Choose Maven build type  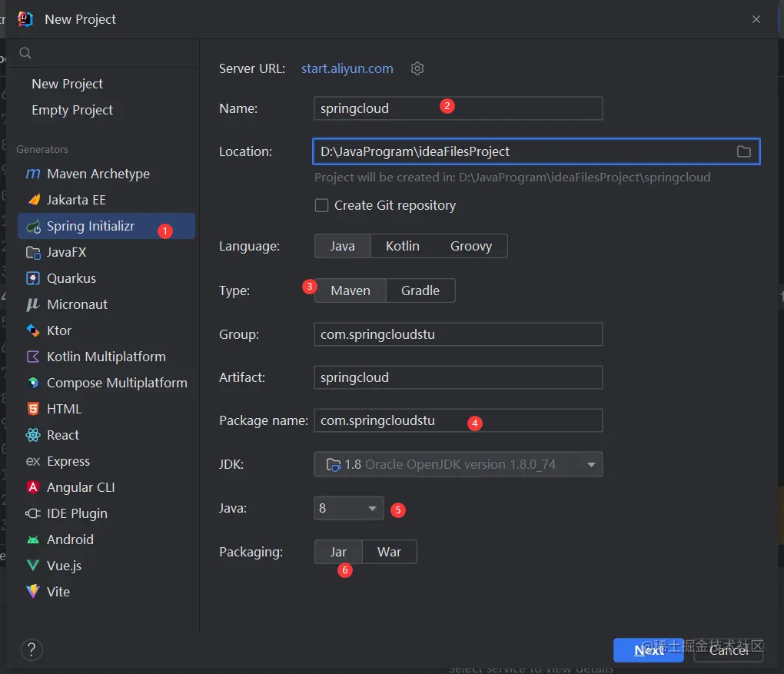(350, 291)
